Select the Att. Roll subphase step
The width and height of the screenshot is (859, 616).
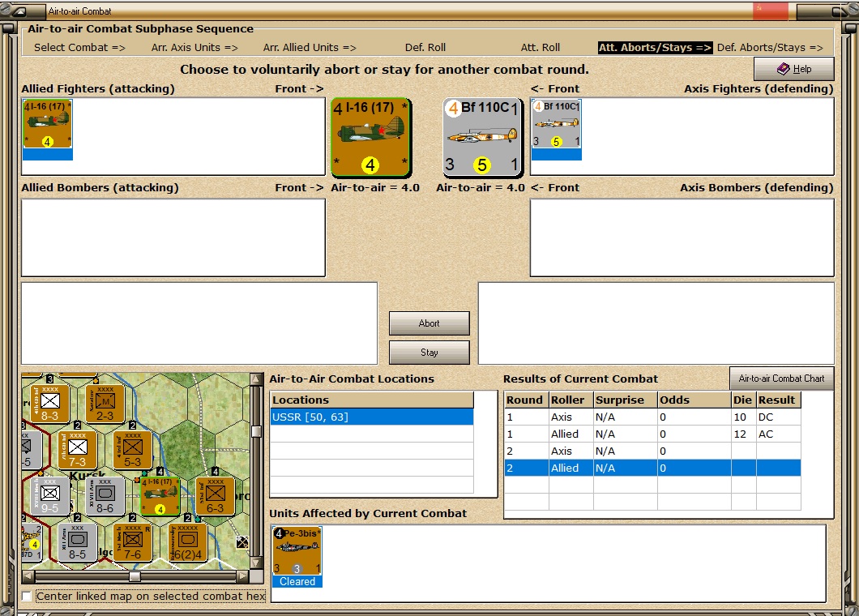[x=541, y=48]
